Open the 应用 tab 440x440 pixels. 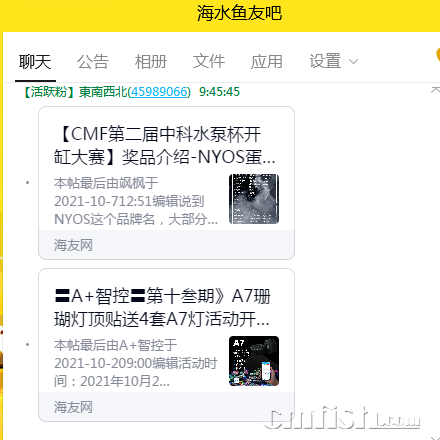tap(267, 62)
